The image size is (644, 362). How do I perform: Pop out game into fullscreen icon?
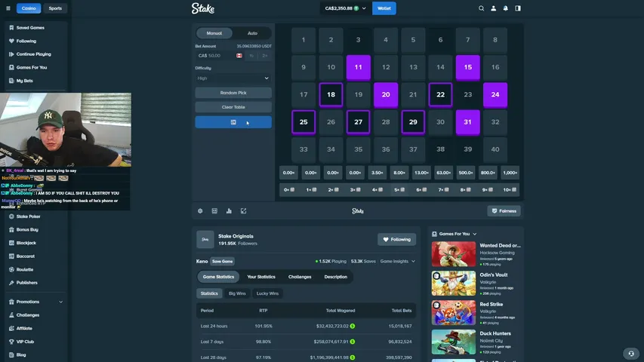[x=244, y=211]
